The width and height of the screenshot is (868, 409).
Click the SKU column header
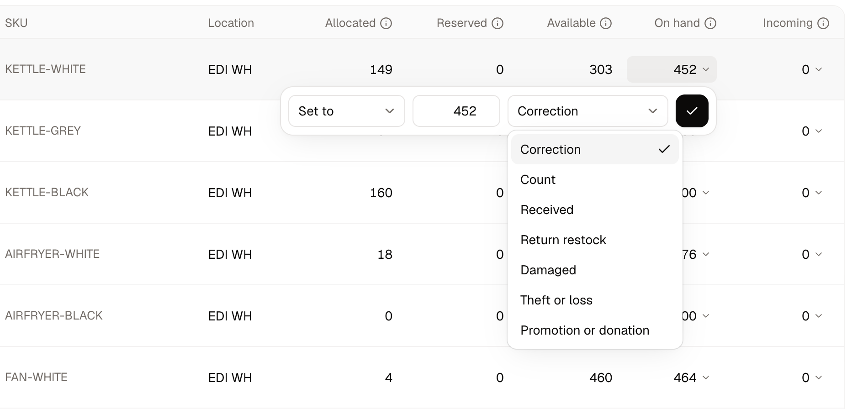point(16,23)
